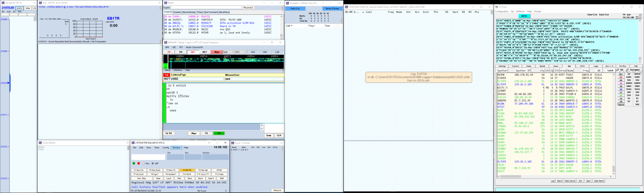Click the Reconnect button in Telnet window
Image resolution: width=644 pixels, height=193 pixels.
coord(248,8)
